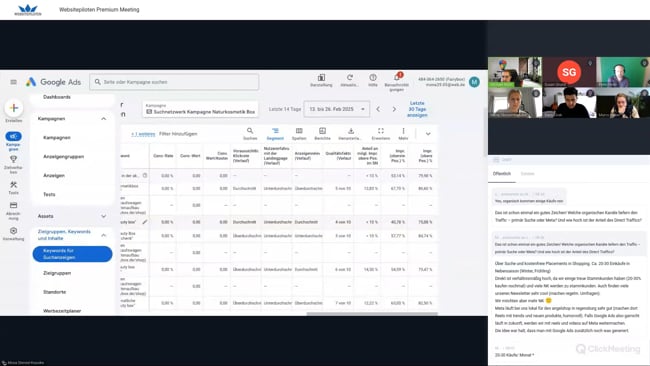
Task: Sort by Anzeigenrelevanz column header
Action: click(x=307, y=156)
